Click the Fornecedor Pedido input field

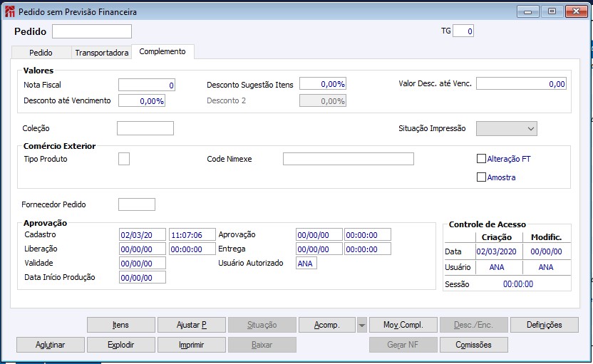click(x=137, y=204)
